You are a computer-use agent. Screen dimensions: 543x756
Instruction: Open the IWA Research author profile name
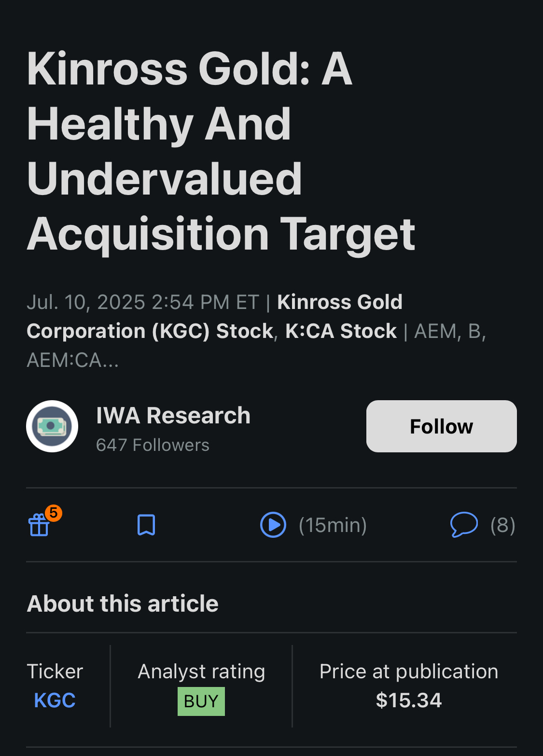click(x=173, y=415)
